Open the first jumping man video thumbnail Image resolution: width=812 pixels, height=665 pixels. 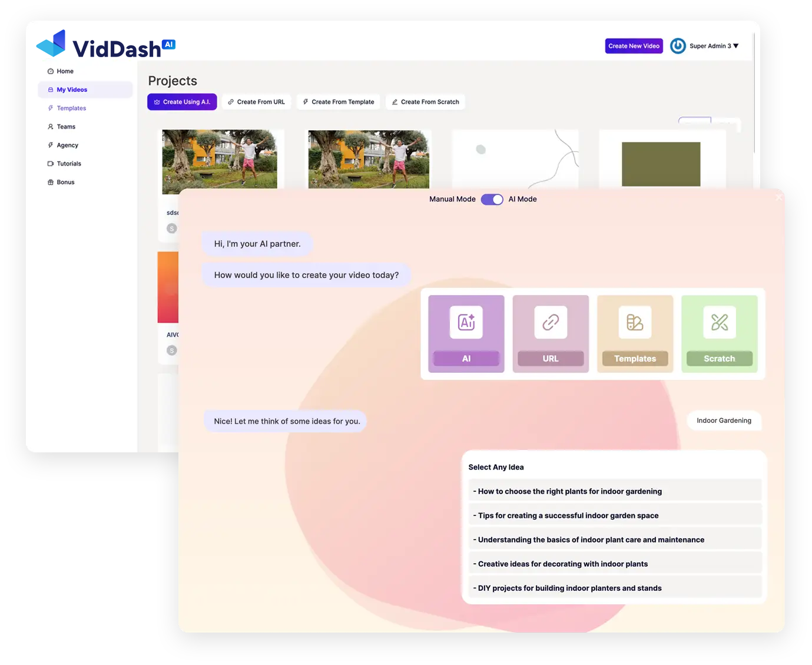click(220, 159)
